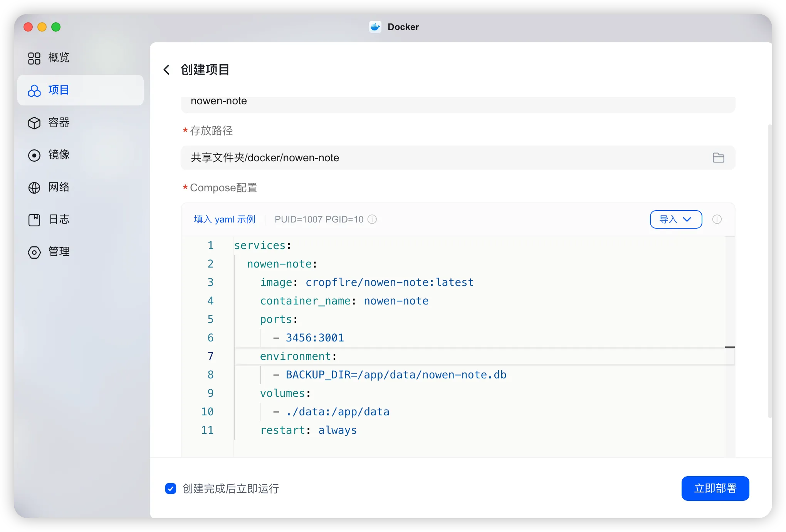
Task: Click the form's vertical scrollbar
Action: [769, 271]
